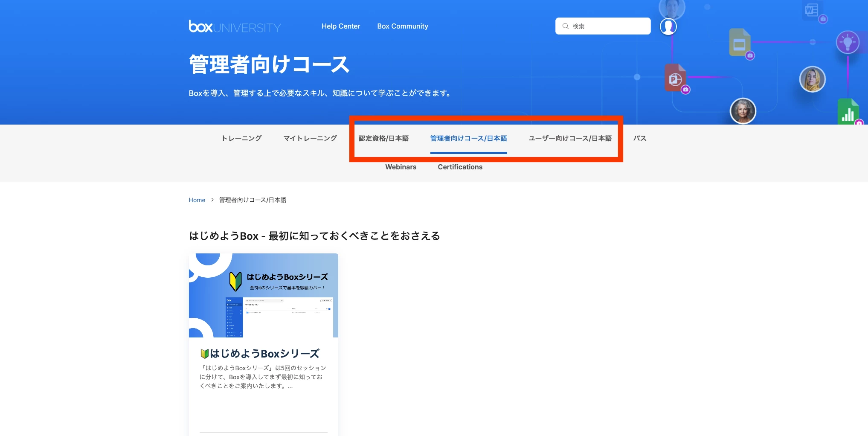Click the search magnifier icon
The height and width of the screenshot is (436, 868).
click(x=565, y=26)
